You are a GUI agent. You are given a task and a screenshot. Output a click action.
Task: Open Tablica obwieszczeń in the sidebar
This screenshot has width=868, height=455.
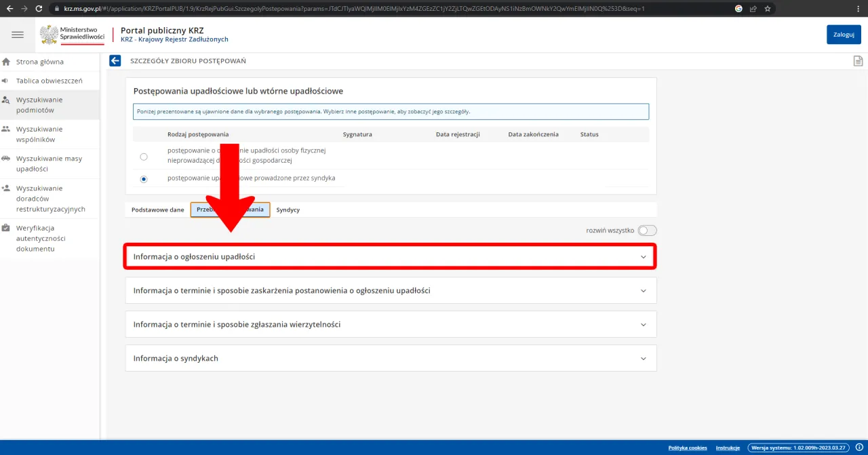click(49, 81)
